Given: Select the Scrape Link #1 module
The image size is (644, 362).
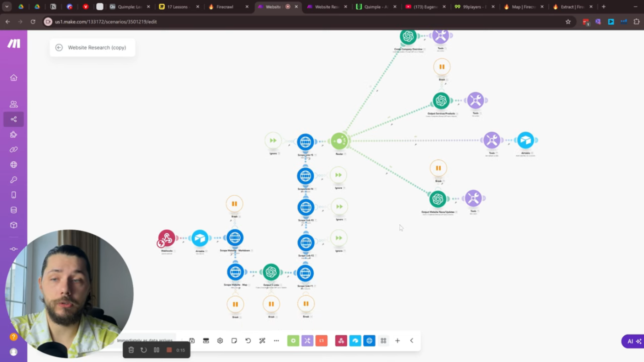Looking at the screenshot, I should (x=305, y=273).
